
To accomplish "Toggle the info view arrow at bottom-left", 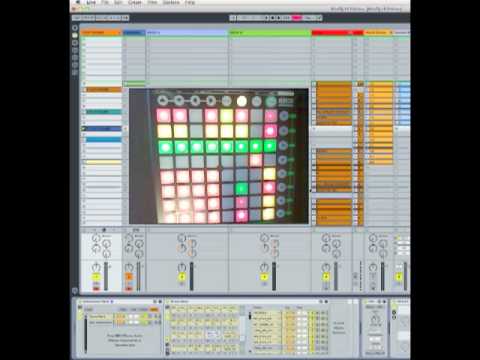I will (x=75, y=291).
